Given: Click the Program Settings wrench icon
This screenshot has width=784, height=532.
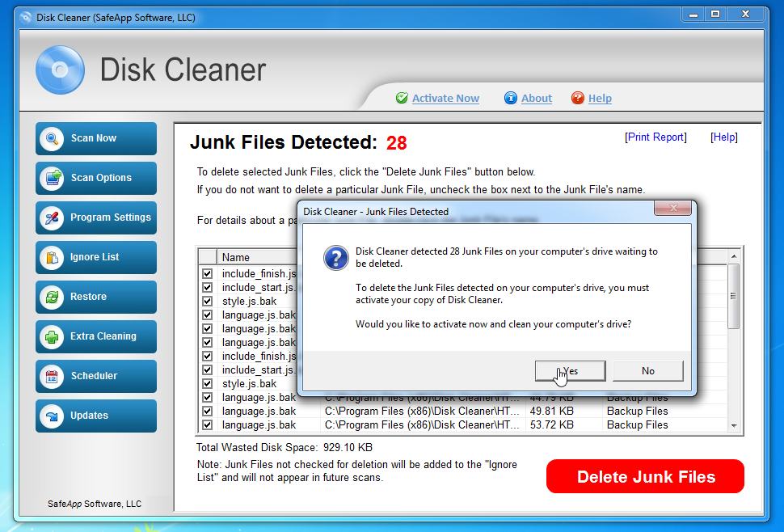Looking at the screenshot, I should (x=50, y=217).
